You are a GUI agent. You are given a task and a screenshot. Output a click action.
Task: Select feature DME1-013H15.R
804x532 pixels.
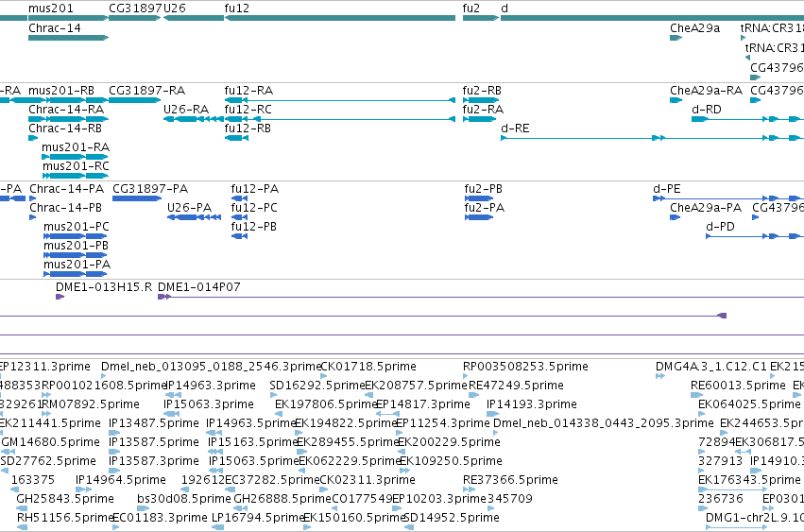pyautogui.click(x=104, y=287)
